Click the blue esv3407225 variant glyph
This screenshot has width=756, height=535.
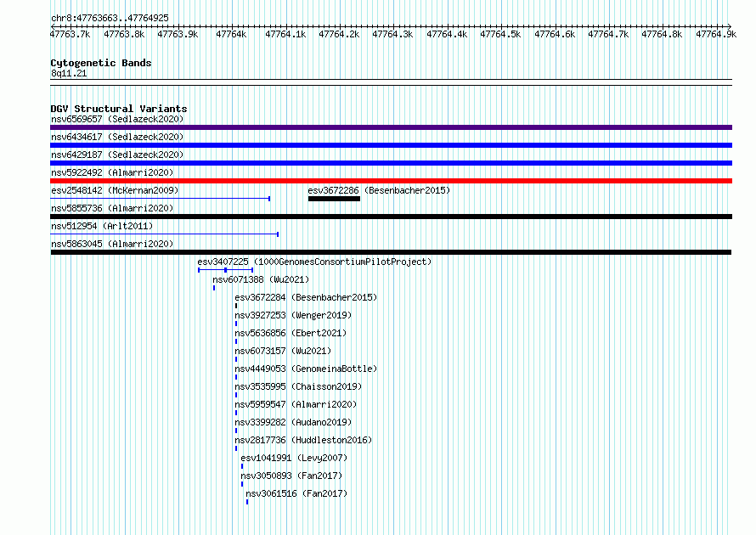click(x=226, y=270)
